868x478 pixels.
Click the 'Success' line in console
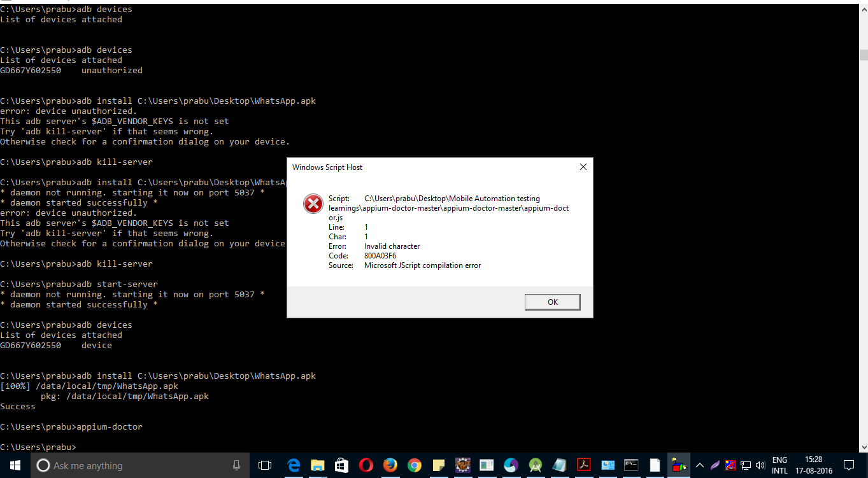pyautogui.click(x=18, y=406)
